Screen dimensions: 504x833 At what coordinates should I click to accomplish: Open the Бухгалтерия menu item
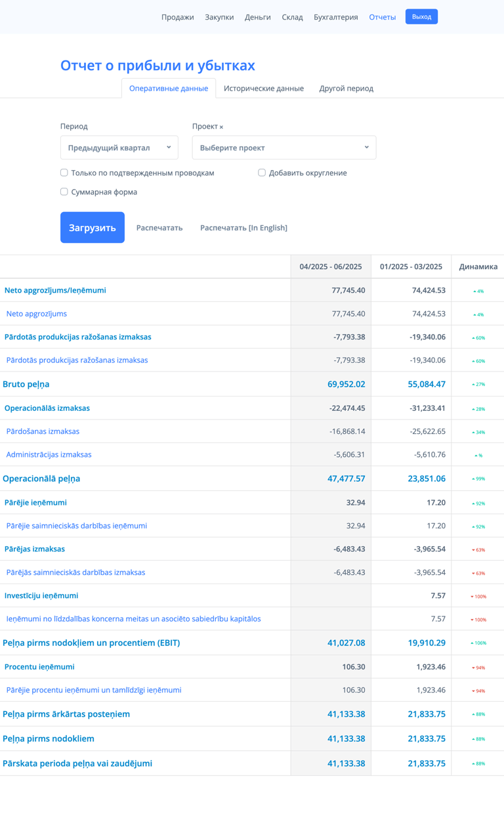tap(335, 17)
